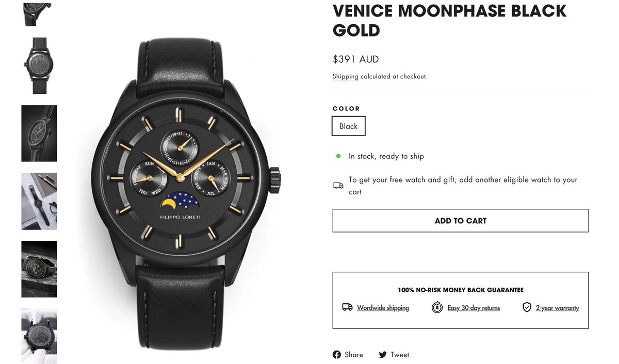Click the shield check icon for warranty

point(527,307)
